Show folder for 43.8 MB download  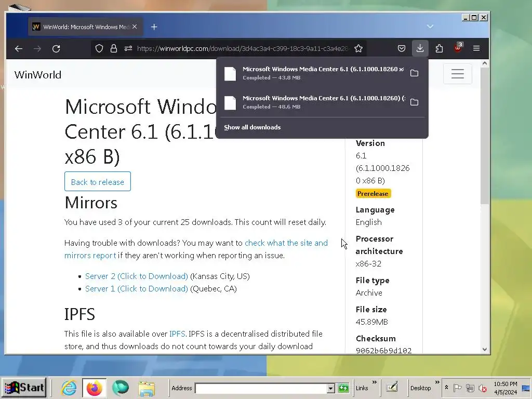coord(414,73)
